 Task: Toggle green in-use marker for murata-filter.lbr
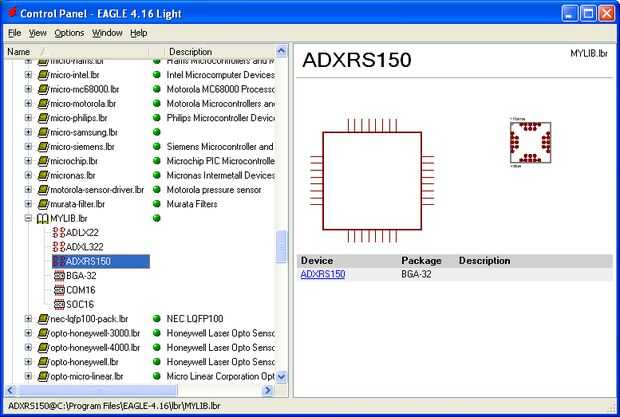(x=157, y=204)
